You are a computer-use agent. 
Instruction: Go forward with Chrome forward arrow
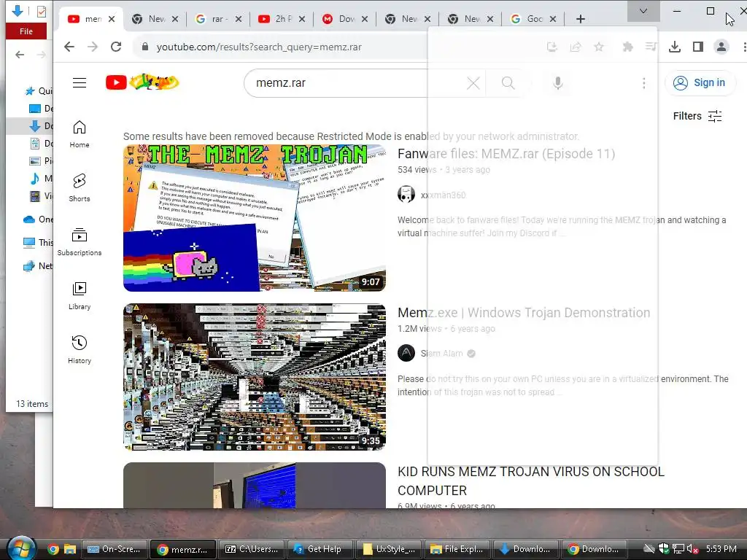tap(93, 47)
